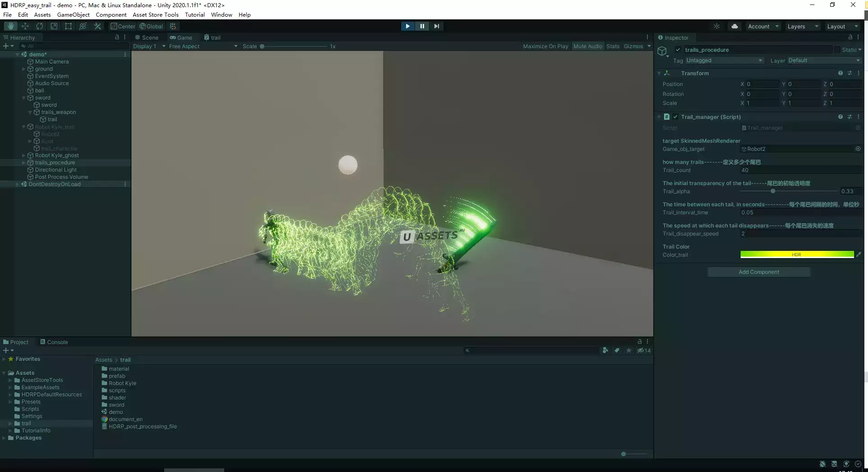Viewport: 868px width, 472px height.
Task: Select the Hand tool in toolbar
Action: [11, 26]
